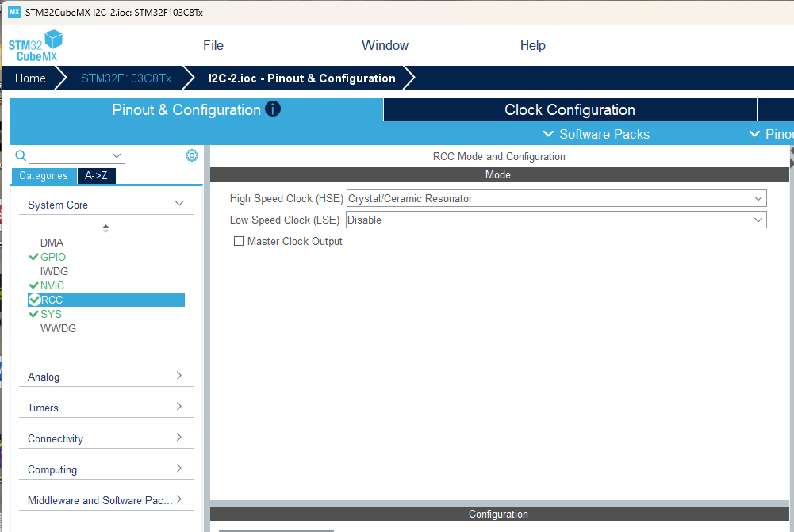Viewport: 794px width, 532px height.
Task: Expand the Analog category
Action: point(106,377)
